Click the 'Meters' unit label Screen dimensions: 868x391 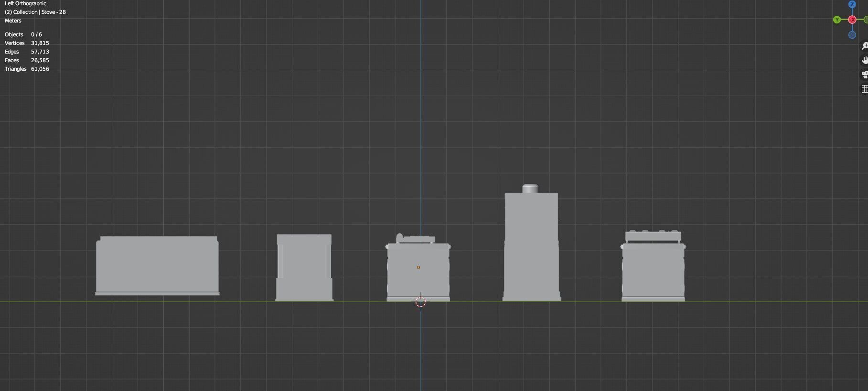13,21
